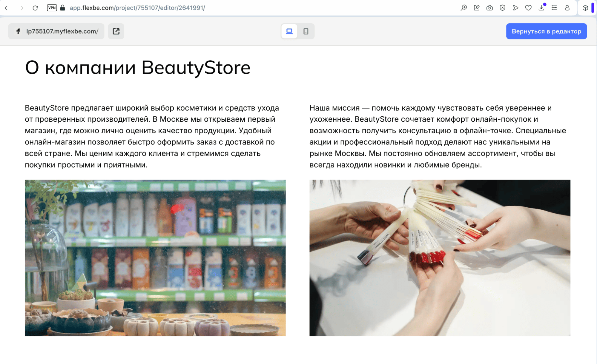The width and height of the screenshot is (597, 364).
Task: Click the edit page pencil icon
Action: click(x=477, y=8)
